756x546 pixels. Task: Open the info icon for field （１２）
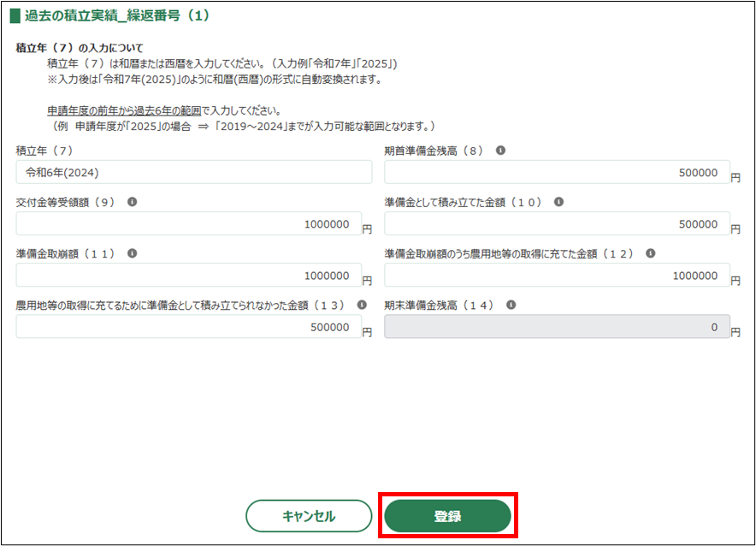[651, 253]
